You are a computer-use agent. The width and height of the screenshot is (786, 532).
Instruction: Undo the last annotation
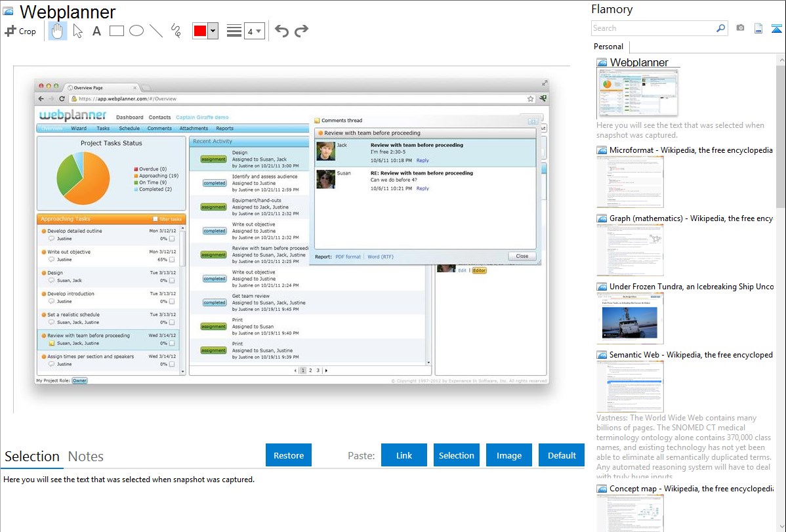pyautogui.click(x=281, y=31)
